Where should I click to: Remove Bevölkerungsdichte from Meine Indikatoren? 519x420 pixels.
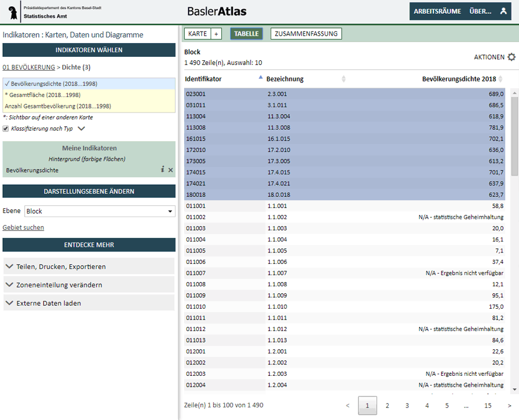170,170
